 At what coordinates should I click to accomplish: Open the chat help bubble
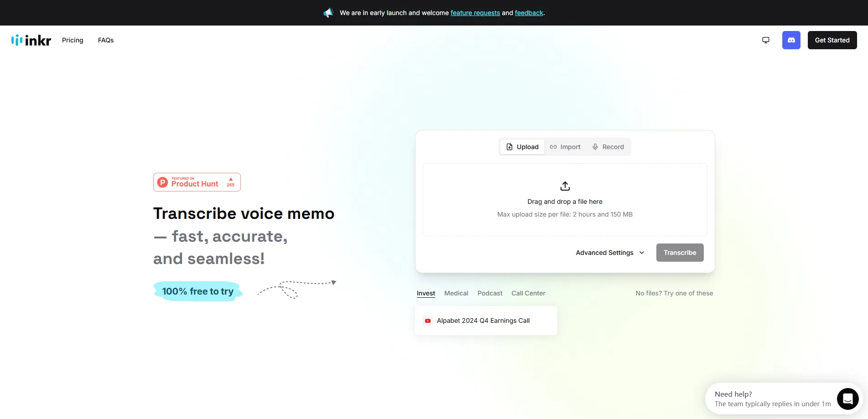848,398
